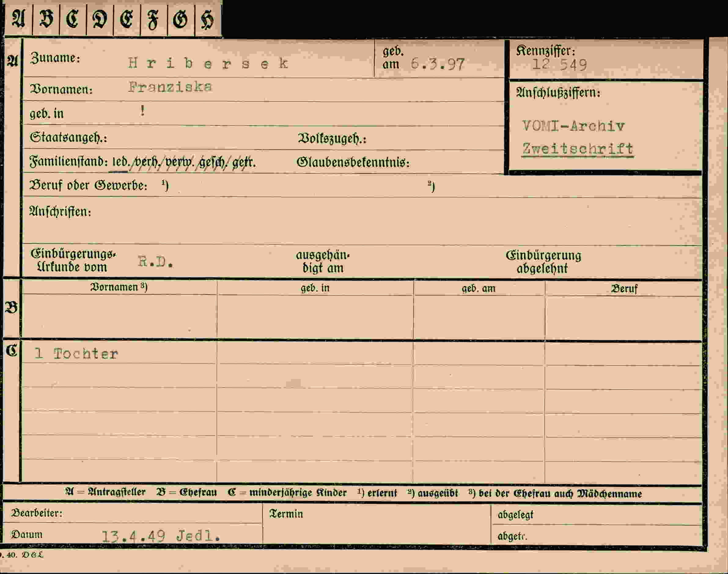Click the first name 'Franziska'
The width and height of the screenshot is (728, 574).
click(x=170, y=87)
